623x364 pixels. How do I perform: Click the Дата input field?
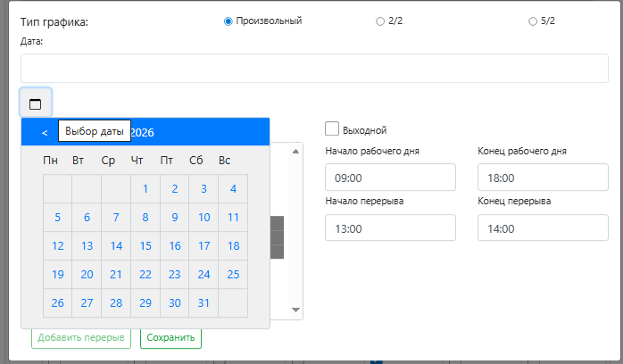(314, 69)
